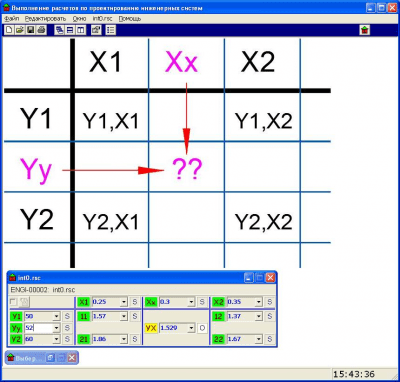The height and width of the screenshot is (382, 400).
Task: Restore the minimized Выбор window
Action: 50,358
